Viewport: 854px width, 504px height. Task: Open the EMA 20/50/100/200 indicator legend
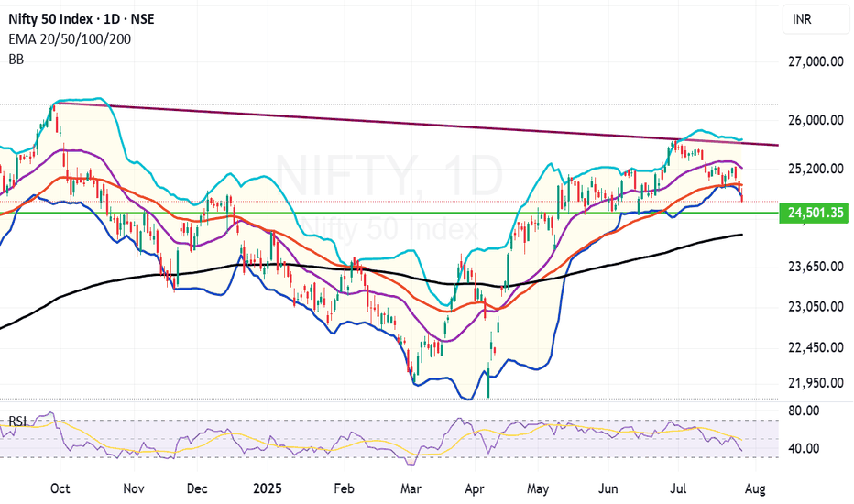pos(70,39)
